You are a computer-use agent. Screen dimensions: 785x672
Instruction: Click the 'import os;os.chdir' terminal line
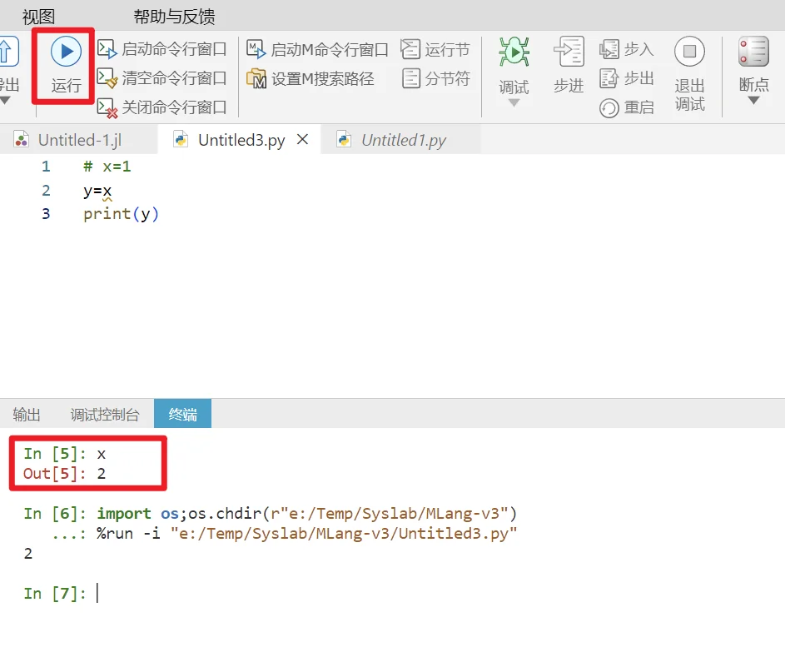point(307,513)
